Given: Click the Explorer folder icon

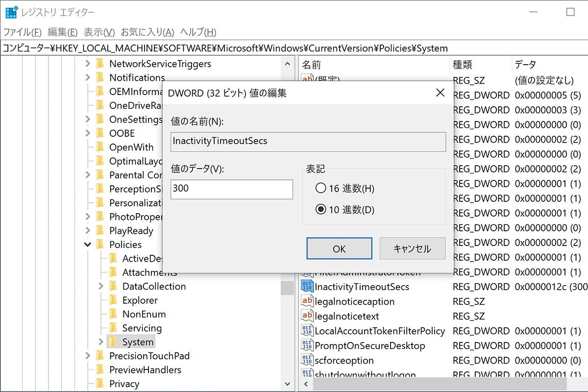Looking at the screenshot, I should (x=113, y=300).
